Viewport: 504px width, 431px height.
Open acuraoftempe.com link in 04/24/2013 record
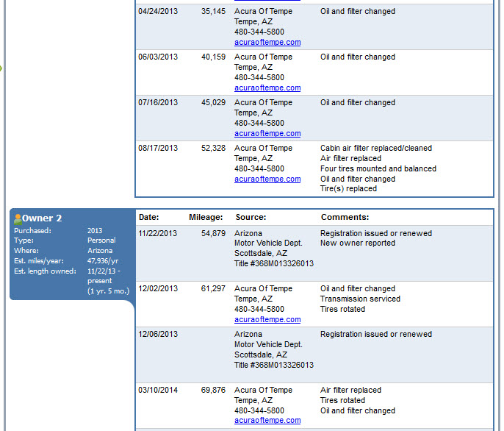coord(267,43)
